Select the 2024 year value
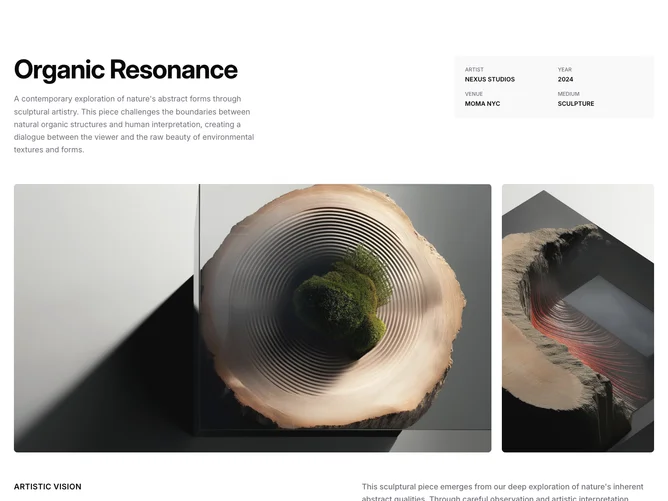The width and height of the screenshot is (668, 501). [x=565, y=79]
